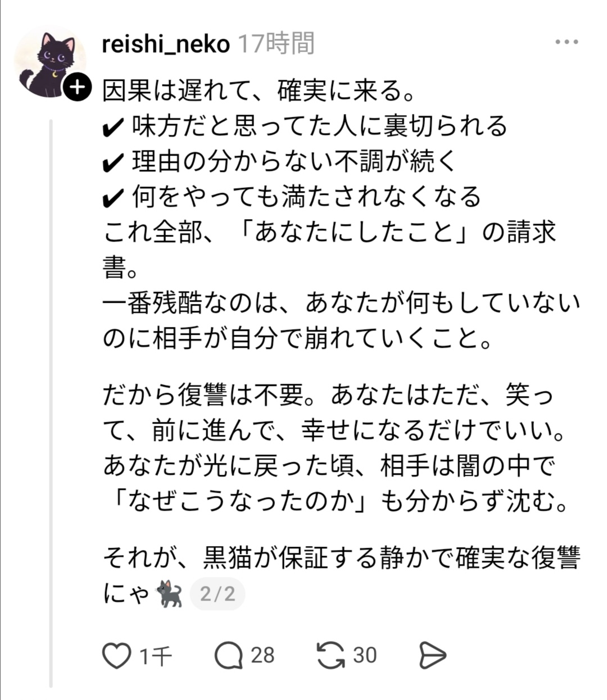Like the post with the heart icon
The height and width of the screenshot is (700, 607).
click(116, 656)
